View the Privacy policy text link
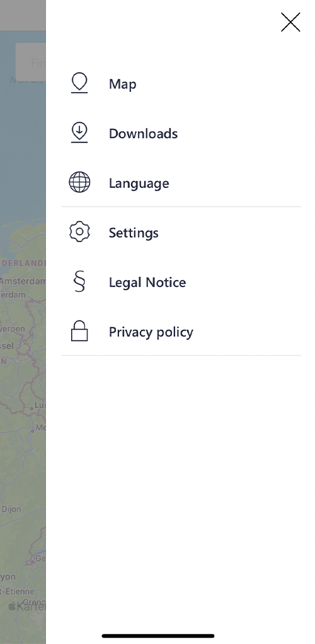The height and width of the screenshot is (644, 315). [151, 332]
